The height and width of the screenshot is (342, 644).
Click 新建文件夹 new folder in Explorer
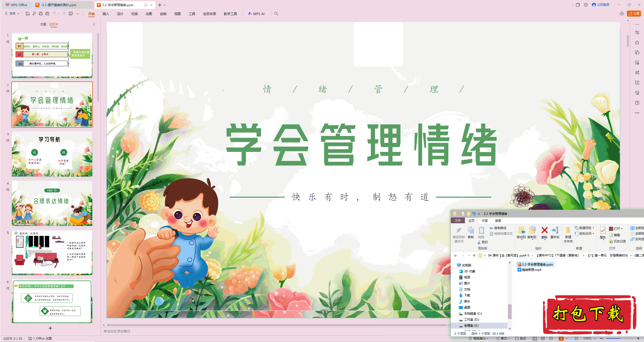(568, 235)
